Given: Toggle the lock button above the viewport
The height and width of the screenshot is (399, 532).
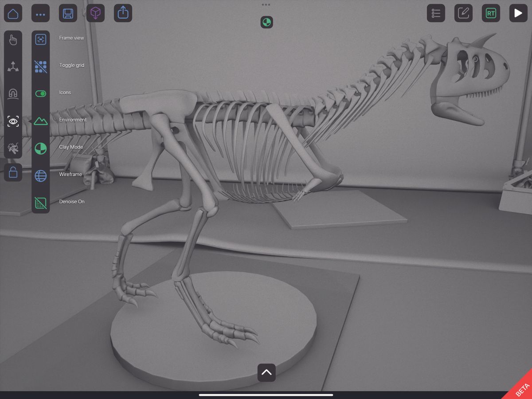Looking at the screenshot, I should (x=13, y=172).
